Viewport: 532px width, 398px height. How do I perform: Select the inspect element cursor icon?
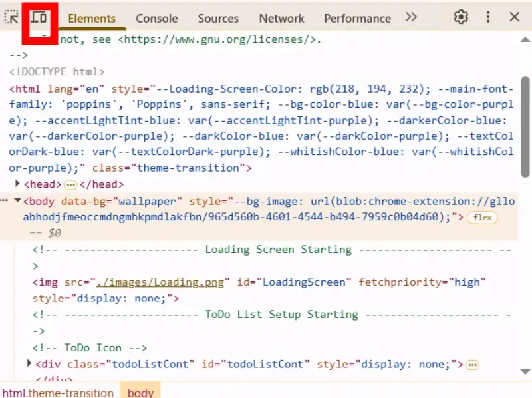[x=11, y=17]
